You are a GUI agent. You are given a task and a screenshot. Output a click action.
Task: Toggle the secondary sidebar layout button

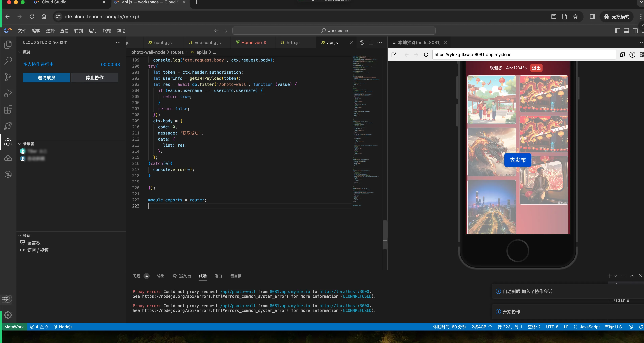click(635, 31)
